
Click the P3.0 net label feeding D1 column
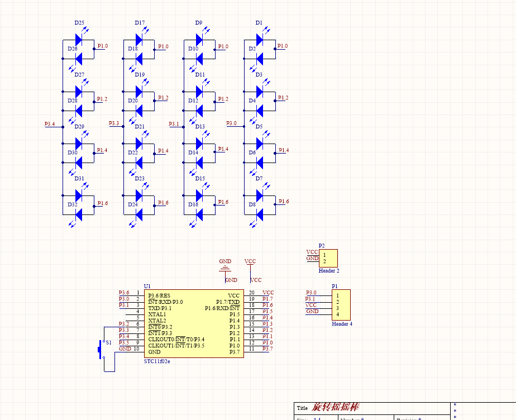(231, 123)
